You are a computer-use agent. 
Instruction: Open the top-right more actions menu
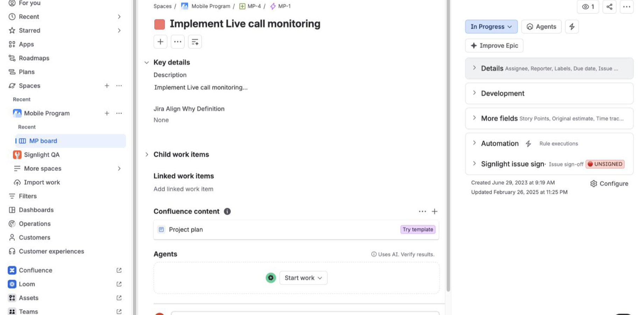click(626, 7)
